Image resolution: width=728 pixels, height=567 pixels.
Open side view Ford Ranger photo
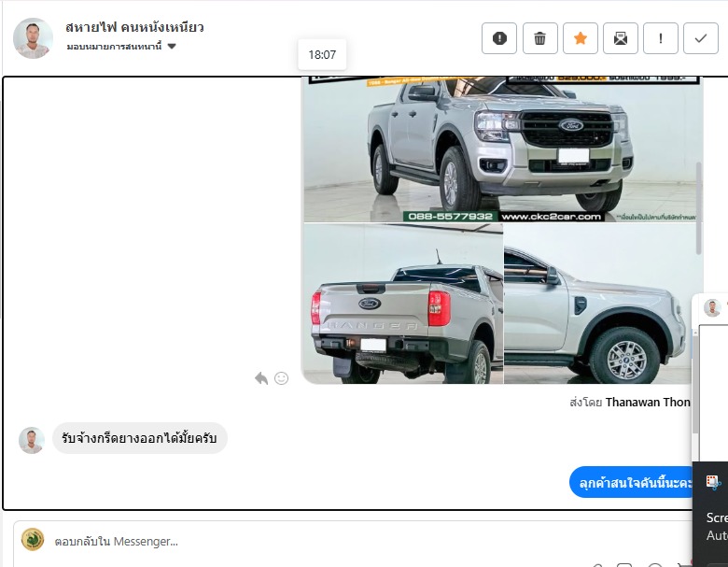pos(597,304)
